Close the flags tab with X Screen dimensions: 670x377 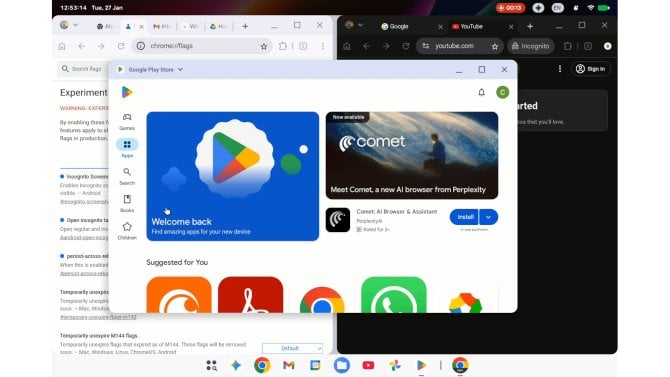pos(141,27)
